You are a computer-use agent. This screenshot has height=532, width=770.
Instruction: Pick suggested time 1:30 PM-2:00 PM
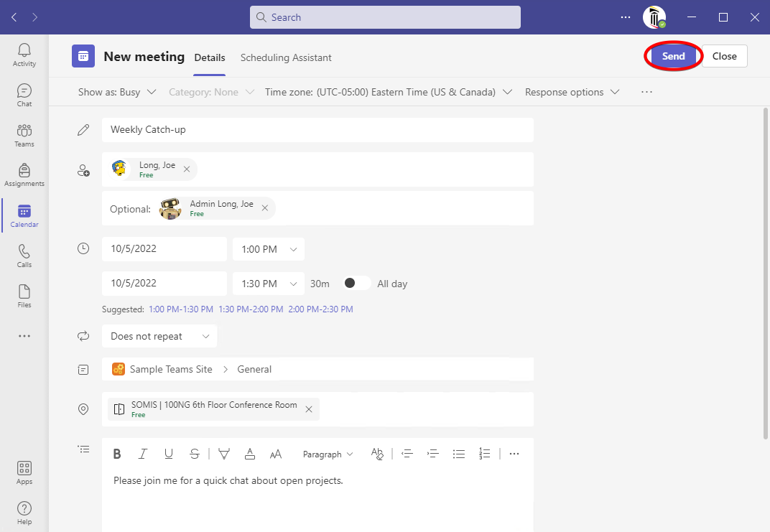pos(251,309)
